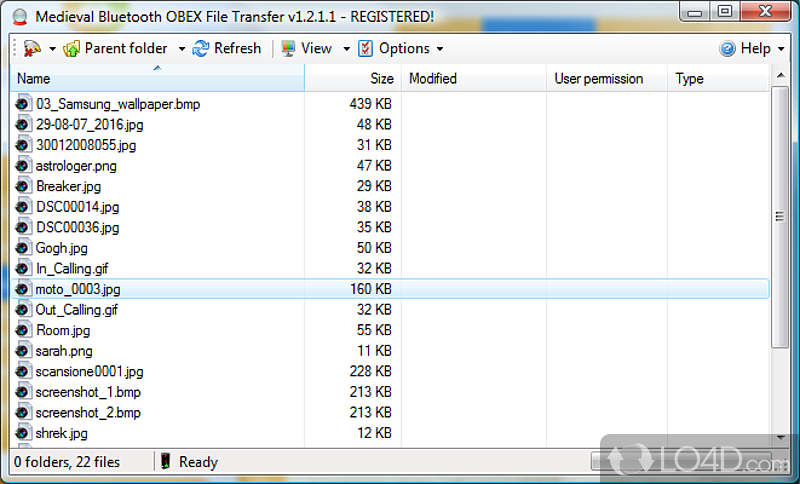This screenshot has width=800, height=484.
Task: Click the Options checklist icon
Action: (365, 48)
